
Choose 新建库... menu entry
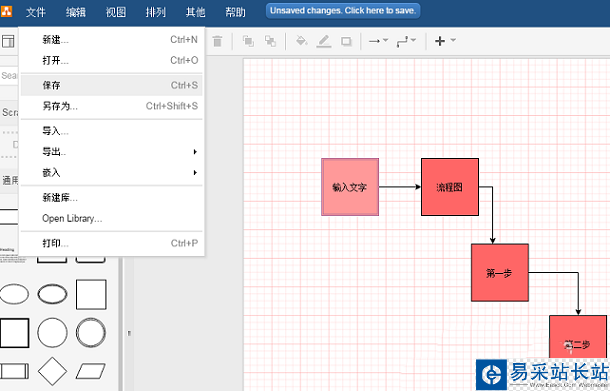[112, 198]
